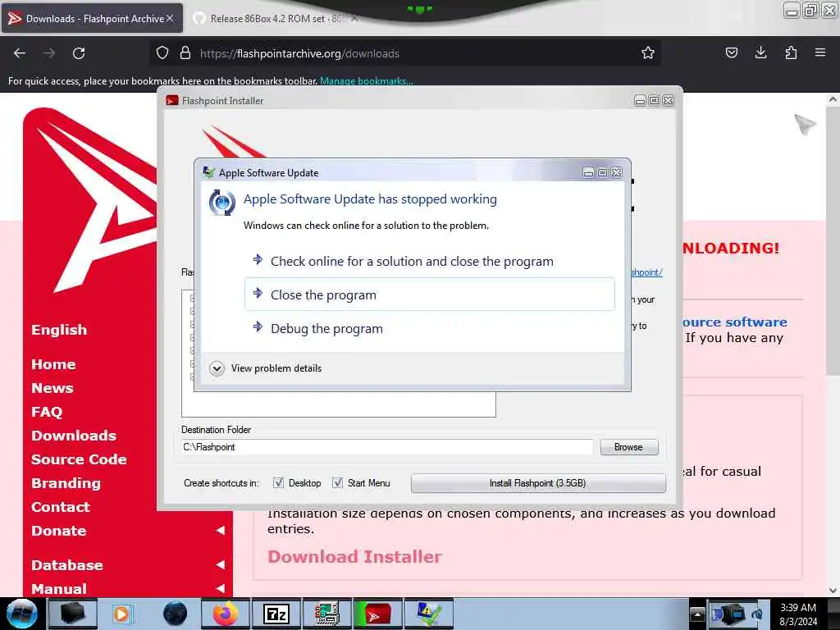Open the Source Code sidebar link
The width and height of the screenshot is (840, 630).
(x=79, y=459)
